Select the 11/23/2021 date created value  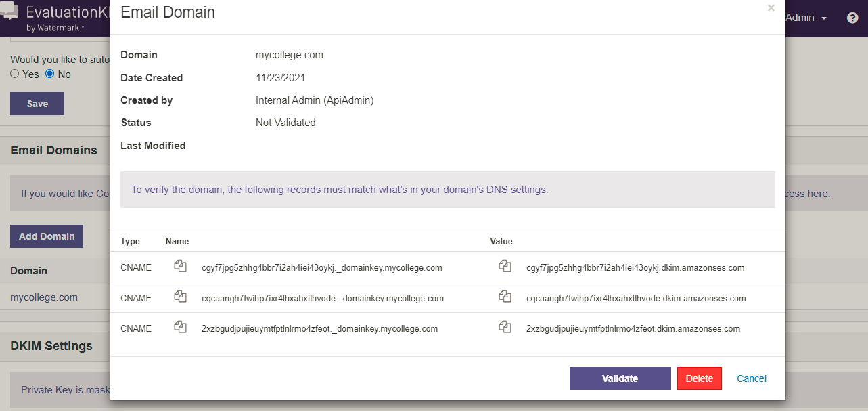click(281, 77)
